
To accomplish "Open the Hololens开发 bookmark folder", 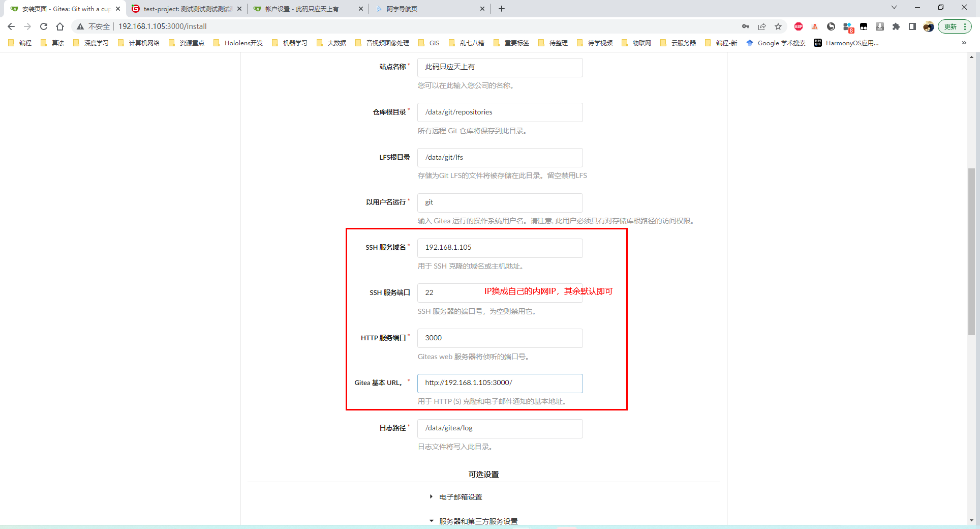I will click(238, 43).
